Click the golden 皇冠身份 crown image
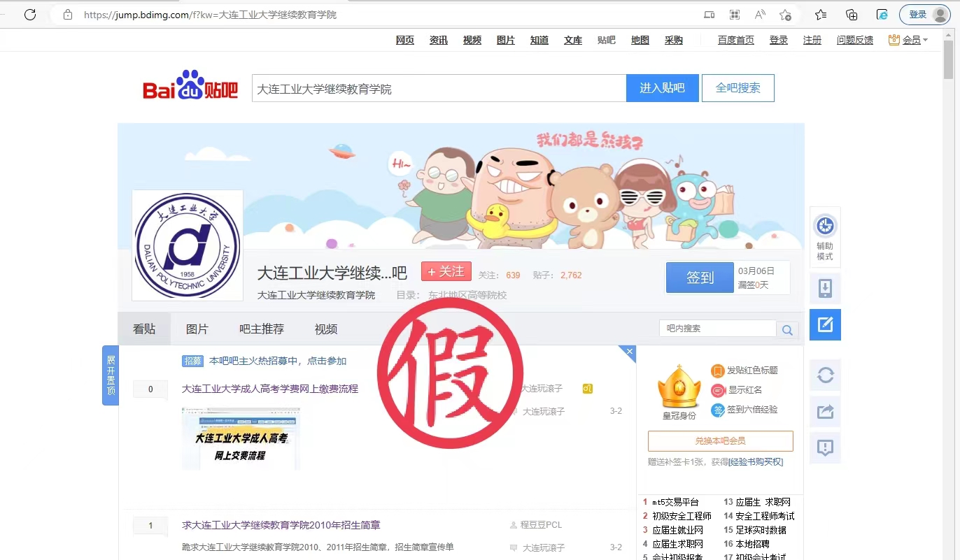The width and height of the screenshot is (960, 560). pos(679,387)
